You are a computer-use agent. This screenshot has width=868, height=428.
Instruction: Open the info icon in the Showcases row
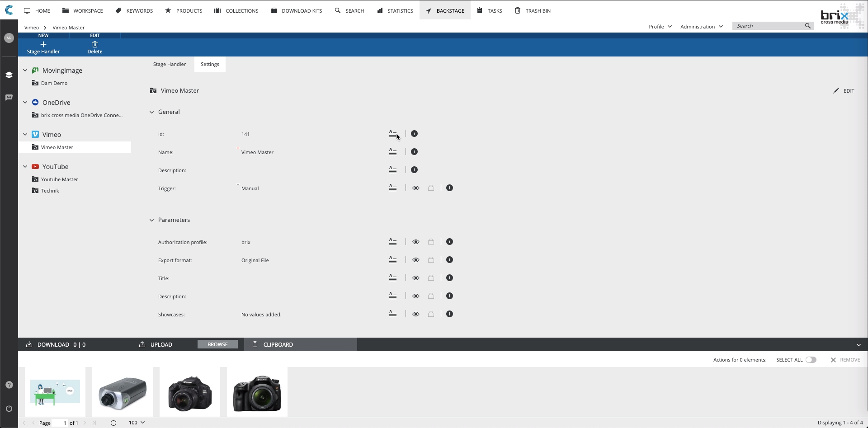pyautogui.click(x=449, y=314)
